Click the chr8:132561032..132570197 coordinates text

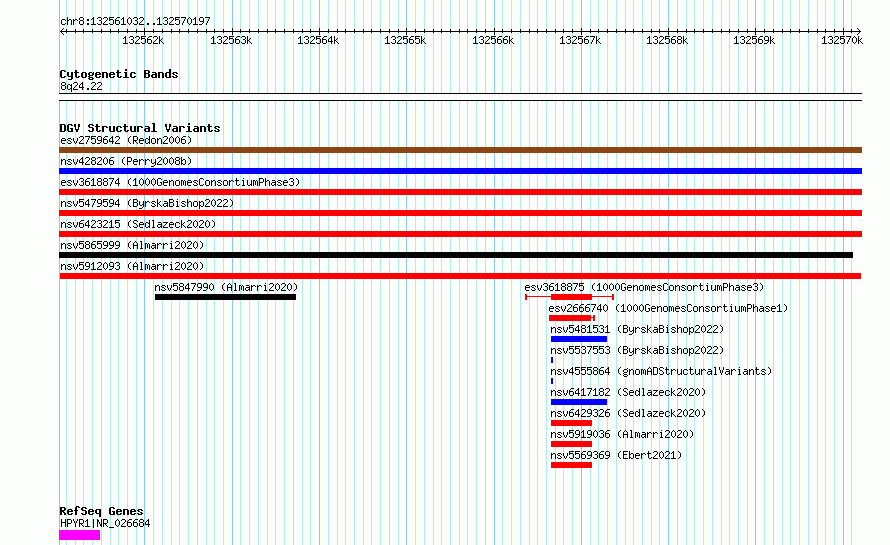135,21
